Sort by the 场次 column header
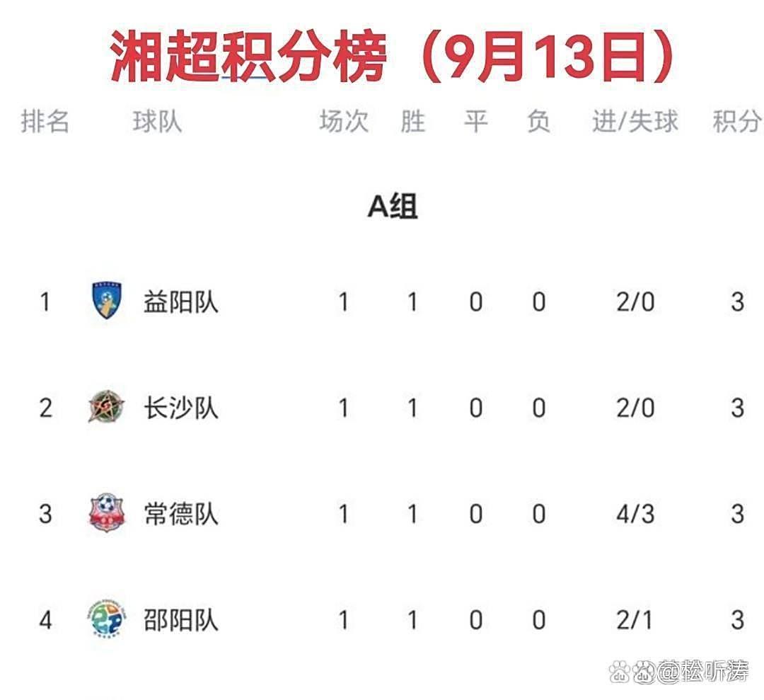The height and width of the screenshot is (700, 764). click(344, 122)
